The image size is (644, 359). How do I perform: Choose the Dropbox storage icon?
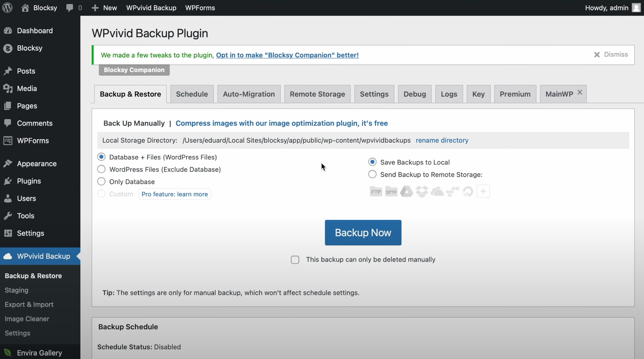[x=422, y=192]
